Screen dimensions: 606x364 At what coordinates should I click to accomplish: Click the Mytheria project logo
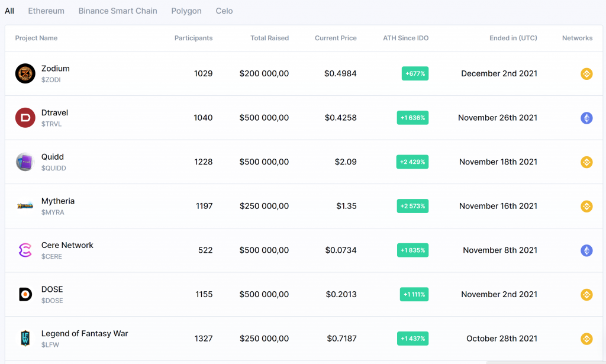click(25, 206)
